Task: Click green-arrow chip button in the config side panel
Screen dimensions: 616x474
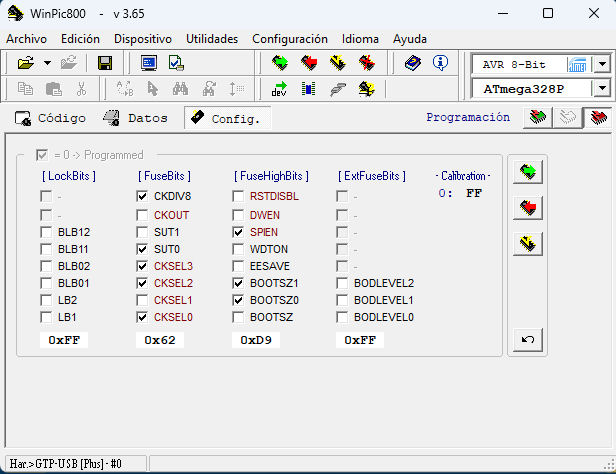Action: point(528,172)
